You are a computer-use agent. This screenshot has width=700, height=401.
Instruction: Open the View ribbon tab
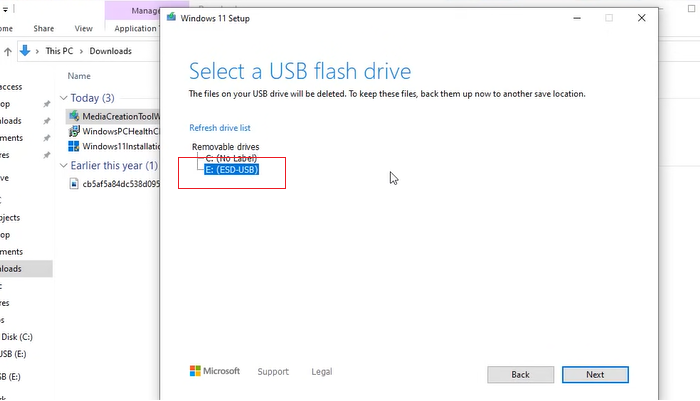(x=83, y=29)
